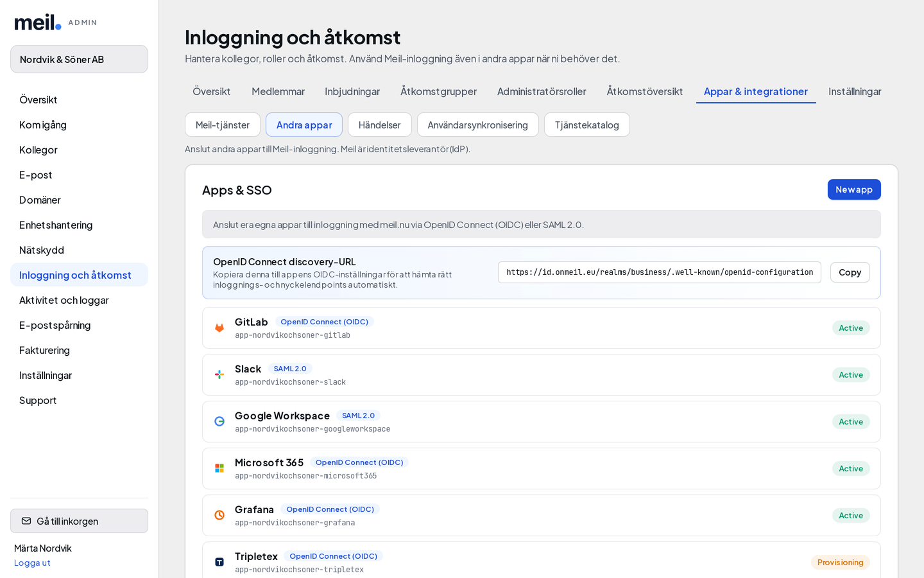Click the GitLab fox icon
Viewport: 924px width, 578px height.
click(x=219, y=328)
